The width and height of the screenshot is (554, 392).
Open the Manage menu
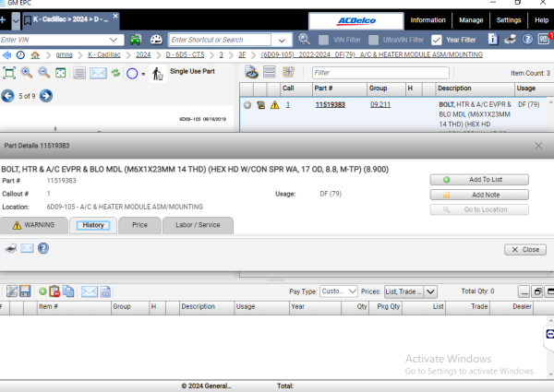(x=471, y=20)
